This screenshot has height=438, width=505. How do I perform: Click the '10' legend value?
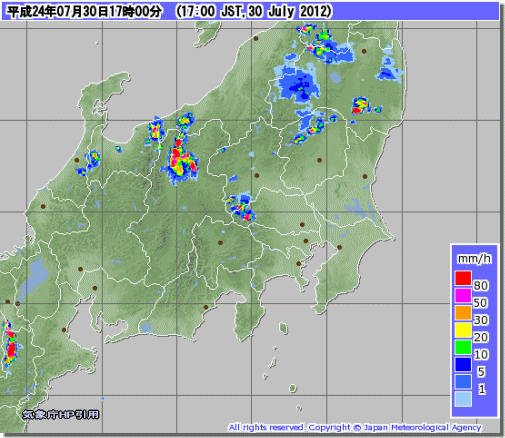tap(481, 355)
